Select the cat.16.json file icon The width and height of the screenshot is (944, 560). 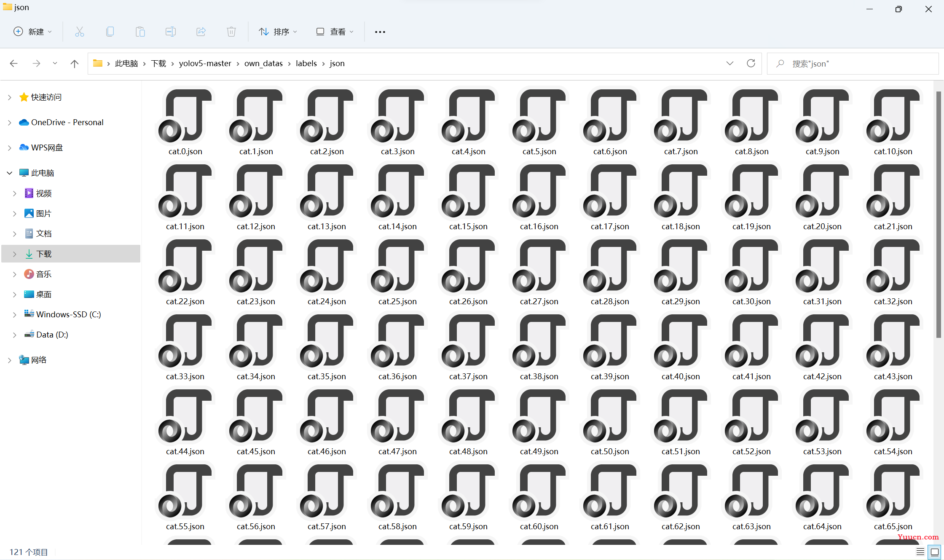point(539,190)
